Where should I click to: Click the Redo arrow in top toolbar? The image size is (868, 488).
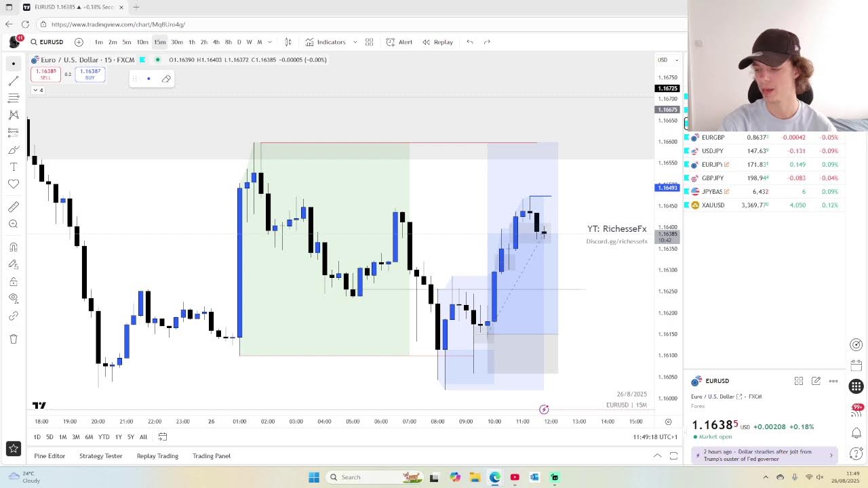(487, 42)
